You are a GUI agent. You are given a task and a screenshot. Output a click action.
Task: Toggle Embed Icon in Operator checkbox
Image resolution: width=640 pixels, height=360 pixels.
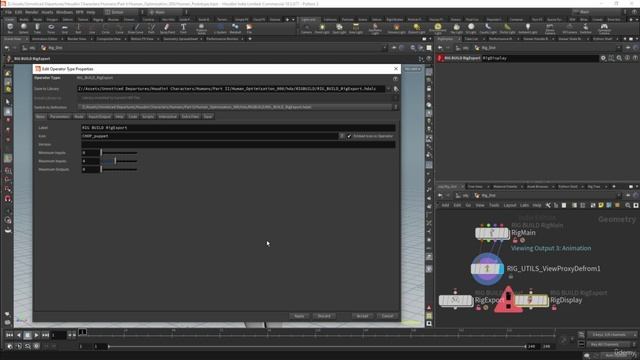349,136
